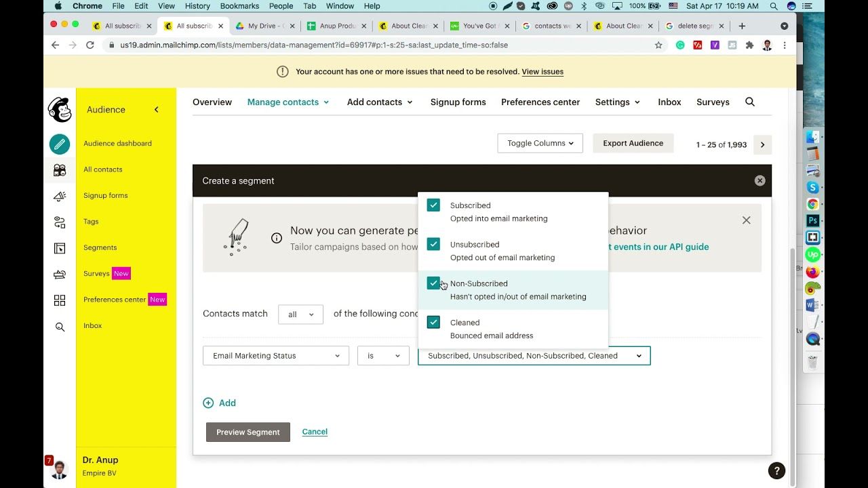Click the Mailchimp Freddie logo
The height and width of the screenshot is (488, 868).
60,109
